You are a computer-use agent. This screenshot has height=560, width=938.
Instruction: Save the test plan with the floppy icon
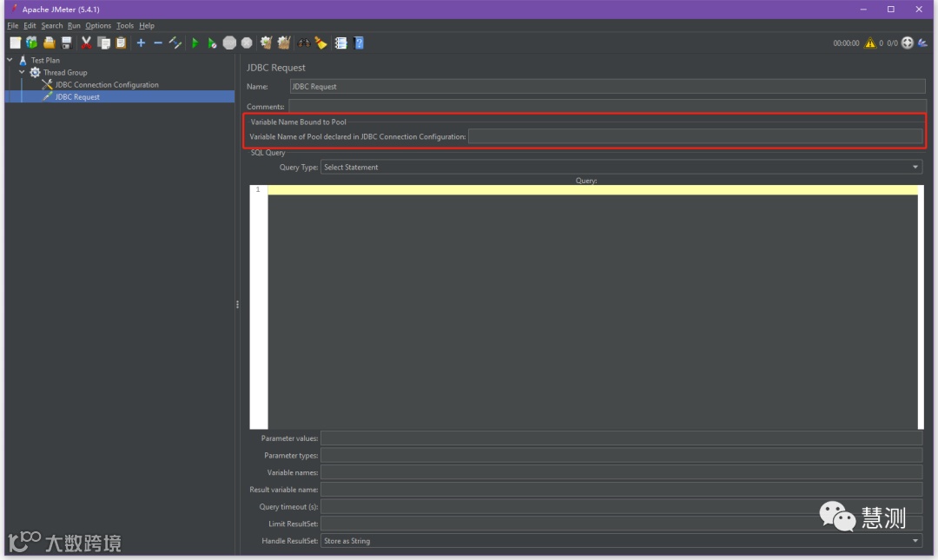coord(66,43)
